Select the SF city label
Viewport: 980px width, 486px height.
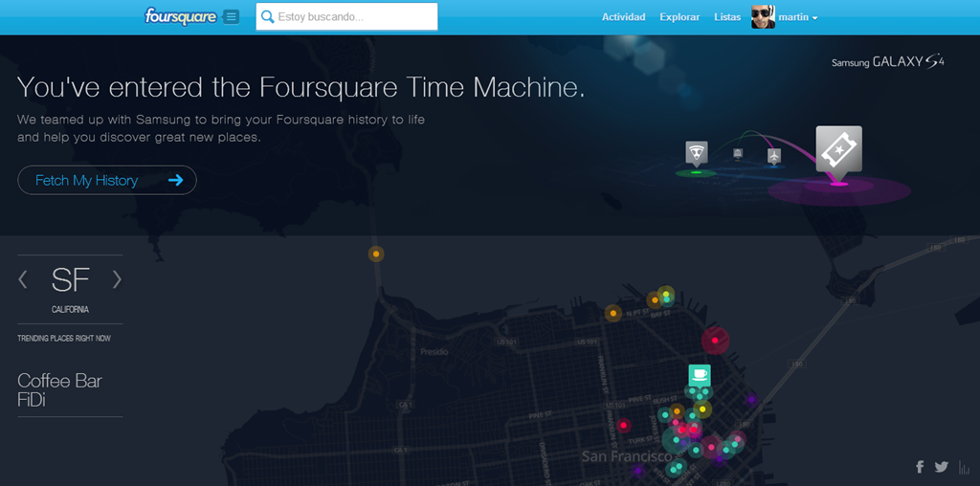[x=70, y=280]
